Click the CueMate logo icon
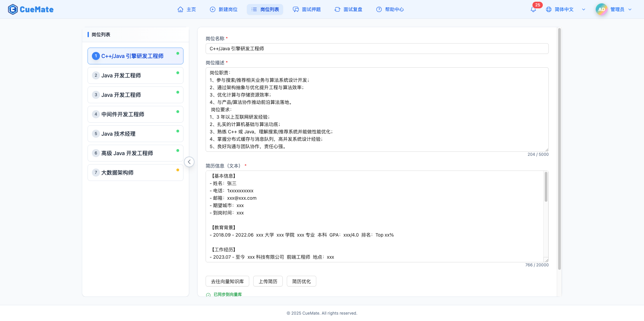The width and height of the screenshot is (644, 321). tap(12, 9)
